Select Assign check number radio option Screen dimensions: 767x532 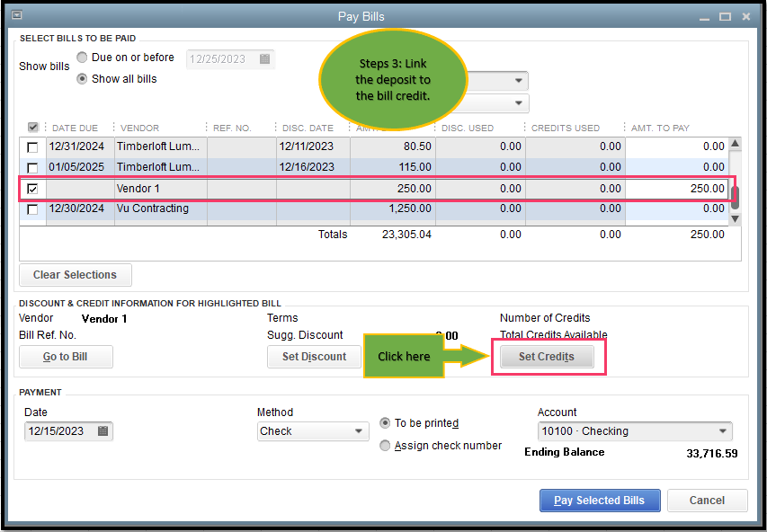tap(386, 446)
